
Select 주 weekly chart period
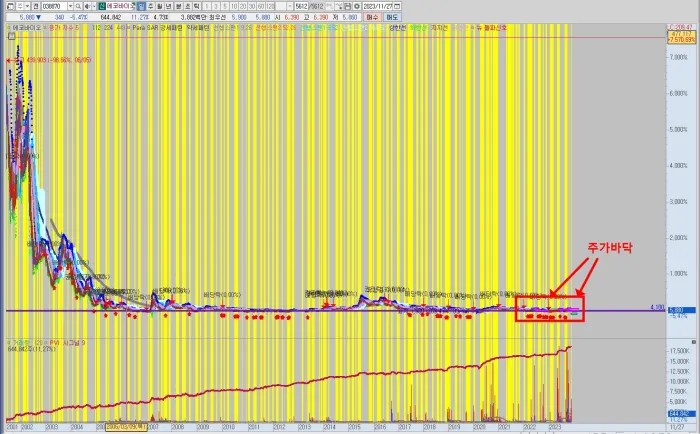150,6
